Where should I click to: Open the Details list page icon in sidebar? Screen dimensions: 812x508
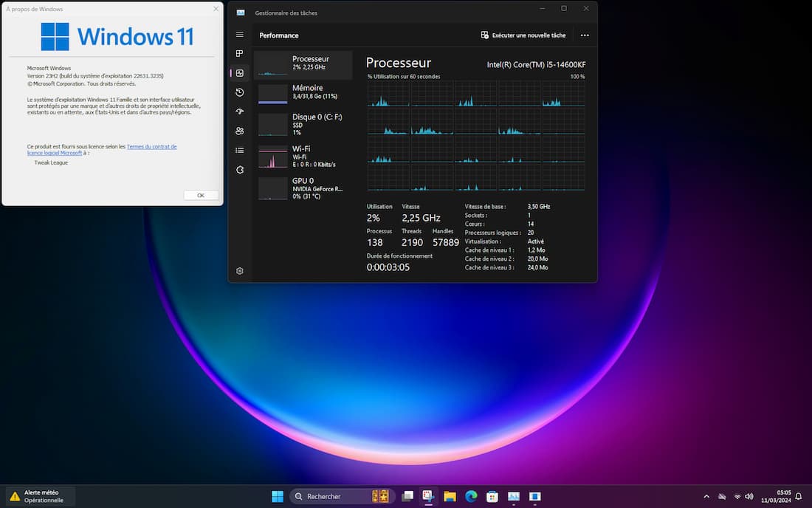pyautogui.click(x=239, y=150)
